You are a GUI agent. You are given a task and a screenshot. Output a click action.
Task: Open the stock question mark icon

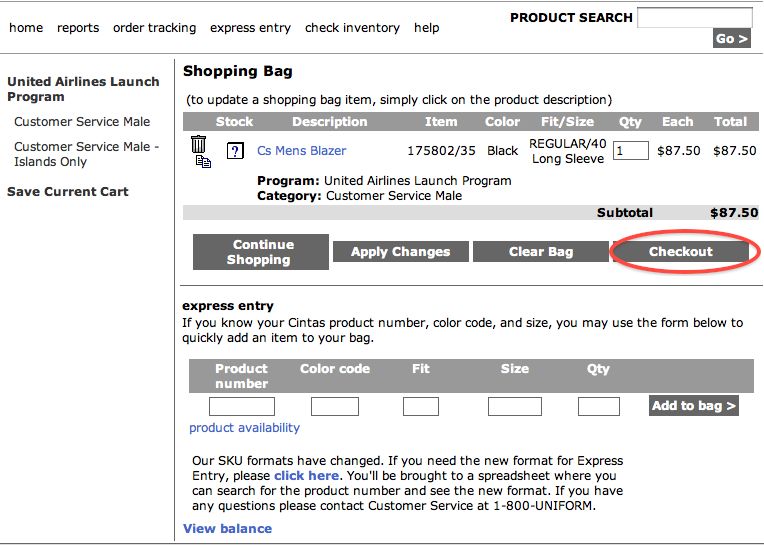[x=235, y=151]
